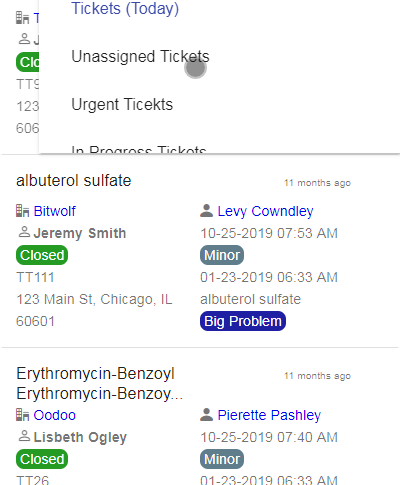The image size is (400, 485).
Task: Choose Unassigned Tickets menu entry
Action: 140,56
